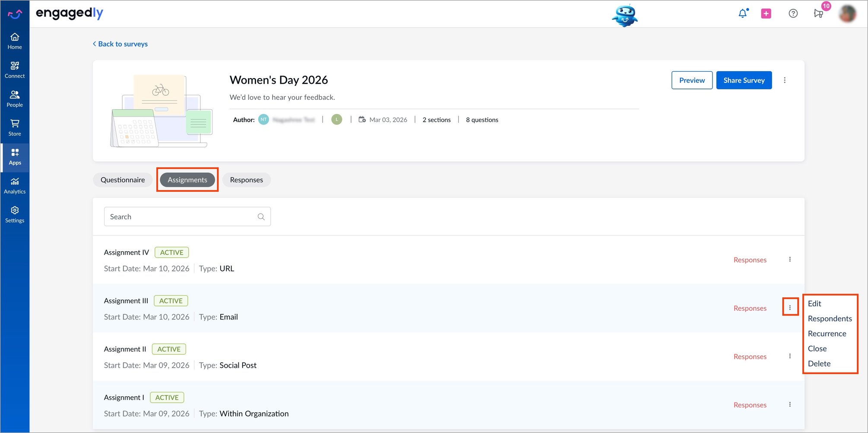Open Responses link for Assignment I
The image size is (868, 433).
(x=750, y=405)
